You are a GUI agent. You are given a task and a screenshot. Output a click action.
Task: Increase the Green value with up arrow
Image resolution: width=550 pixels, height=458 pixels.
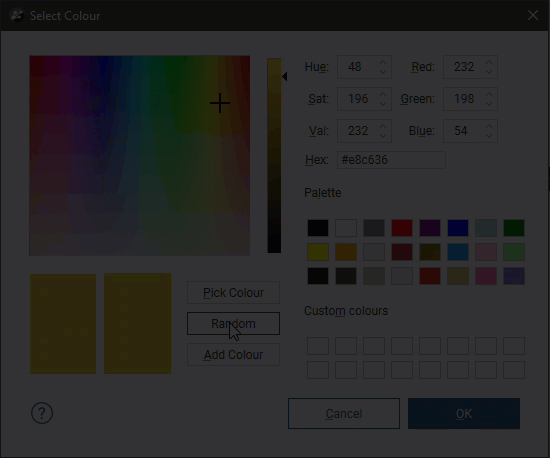point(489,94)
